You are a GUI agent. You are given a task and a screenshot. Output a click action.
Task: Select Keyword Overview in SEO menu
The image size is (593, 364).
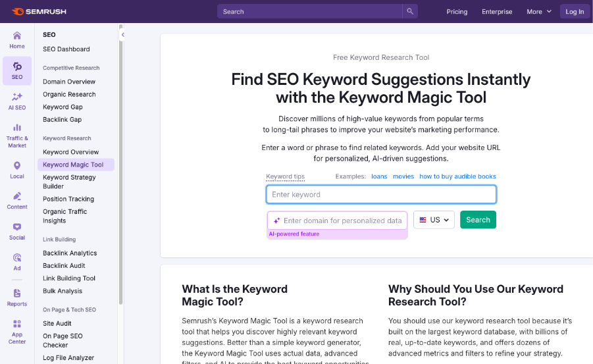(x=70, y=152)
